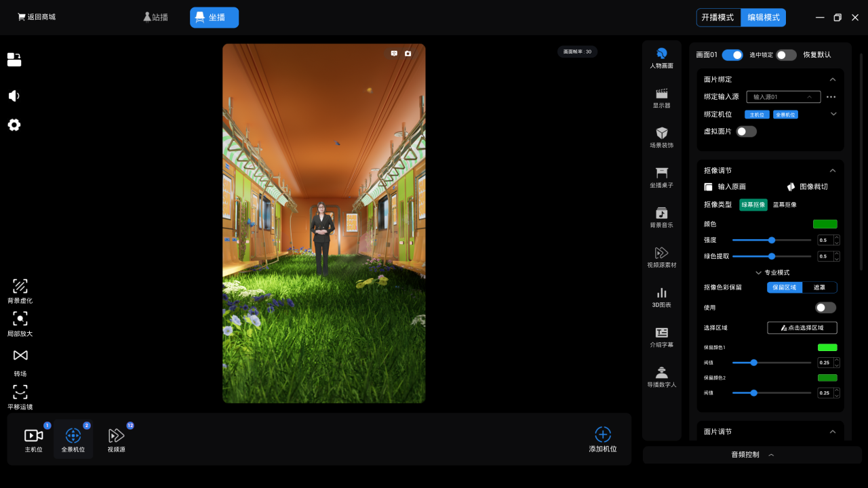
Task: Click the 局部放大 local zoom icon
Action: pos(20,319)
